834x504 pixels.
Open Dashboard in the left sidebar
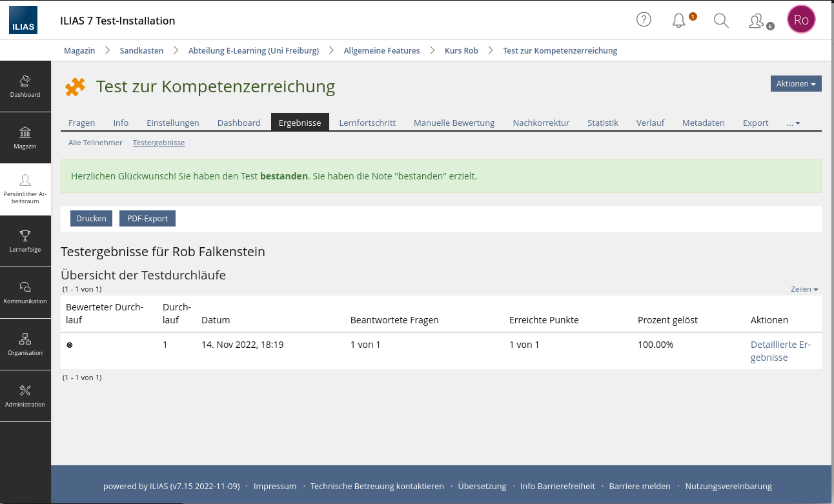point(25,86)
